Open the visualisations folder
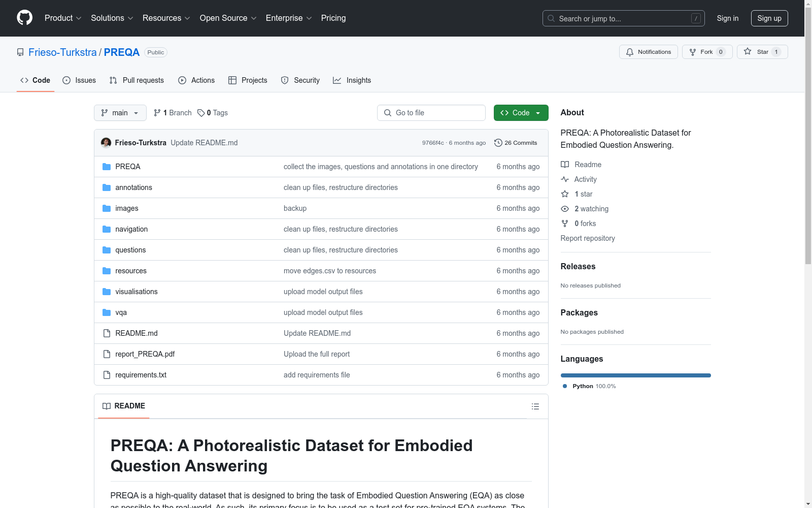Screen dimensions: 812x508 point(137,292)
